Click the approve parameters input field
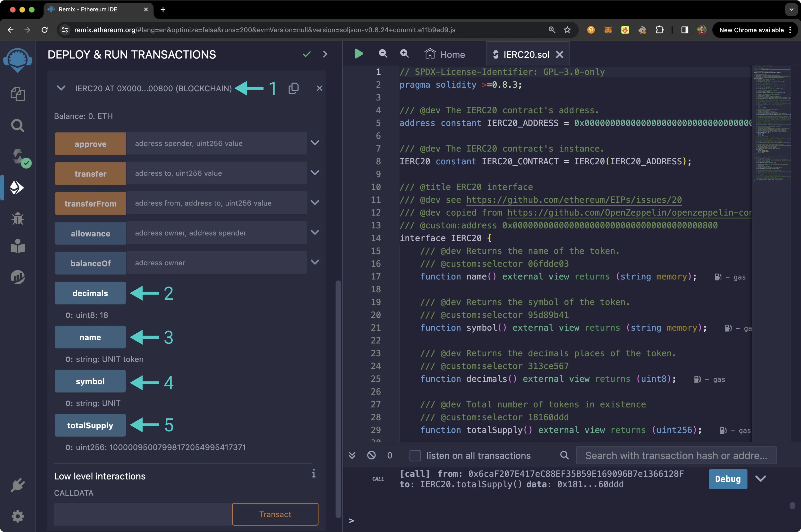The image size is (801, 532). (x=217, y=143)
